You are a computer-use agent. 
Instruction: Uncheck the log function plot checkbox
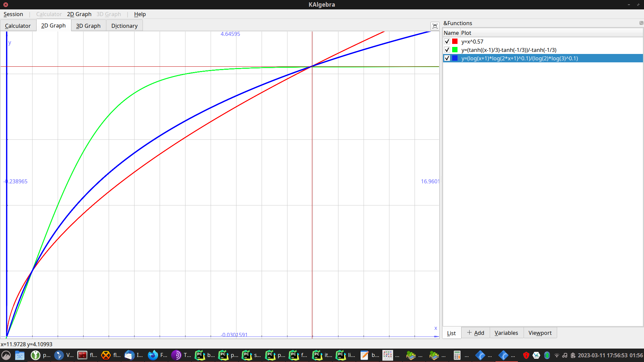pyautogui.click(x=447, y=58)
